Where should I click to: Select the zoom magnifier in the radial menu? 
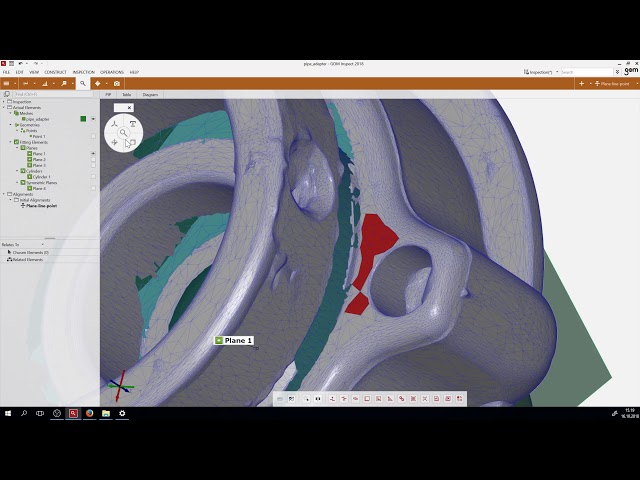pos(123,132)
